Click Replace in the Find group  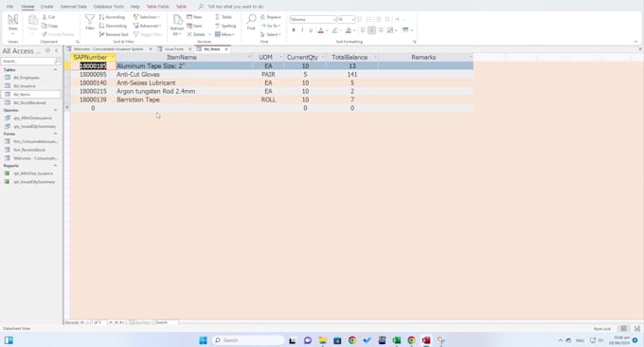(x=270, y=17)
